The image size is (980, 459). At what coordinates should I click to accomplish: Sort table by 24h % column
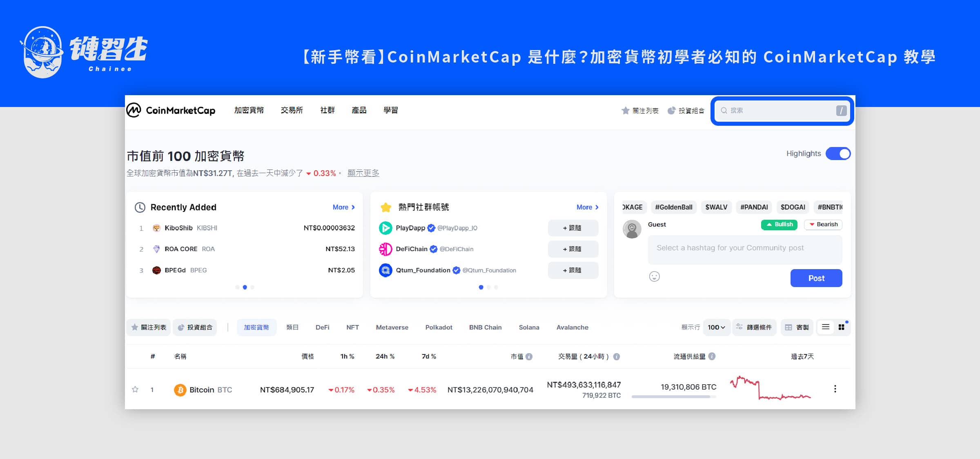click(x=385, y=357)
